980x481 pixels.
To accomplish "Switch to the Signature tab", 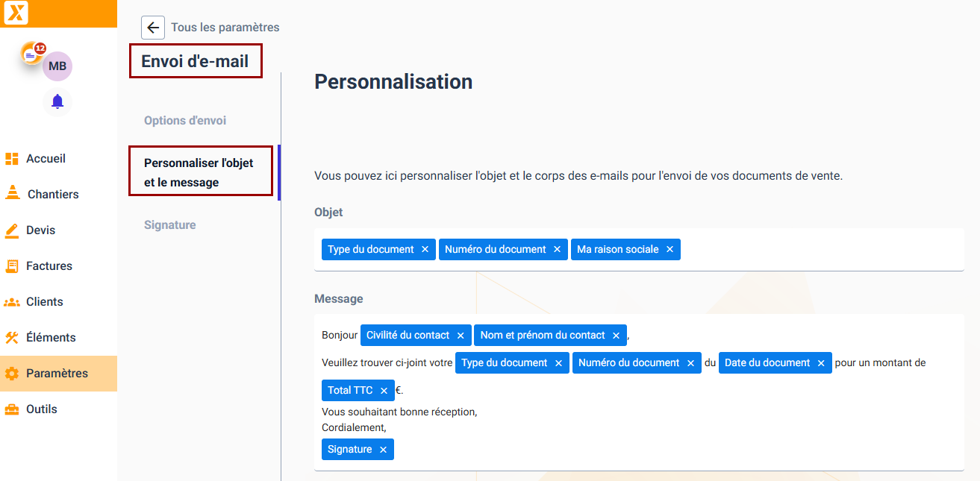I will (x=170, y=225).
